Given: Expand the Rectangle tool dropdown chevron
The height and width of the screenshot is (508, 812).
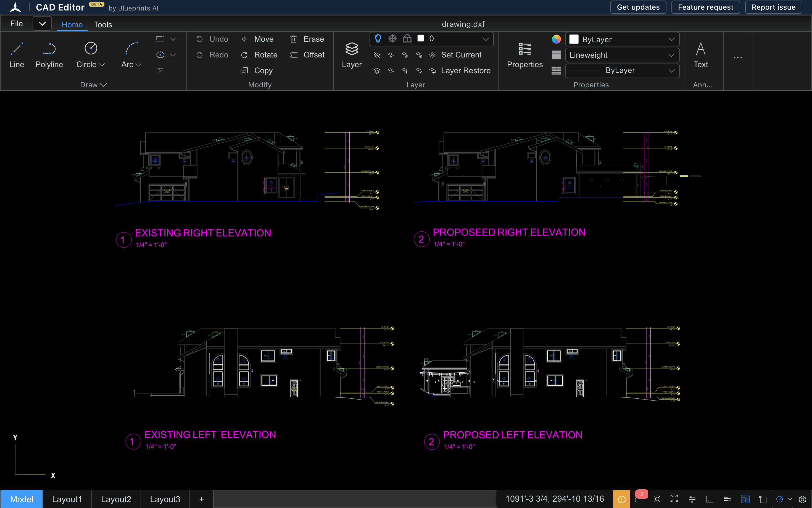Looking at the screenshot, I should [173, 39].
